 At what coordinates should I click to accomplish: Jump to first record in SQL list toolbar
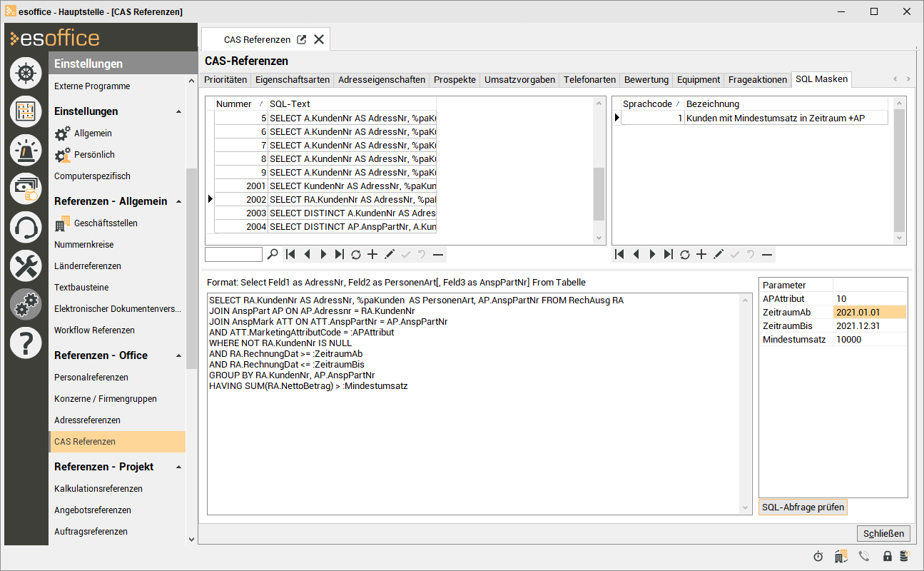point(290,254)
